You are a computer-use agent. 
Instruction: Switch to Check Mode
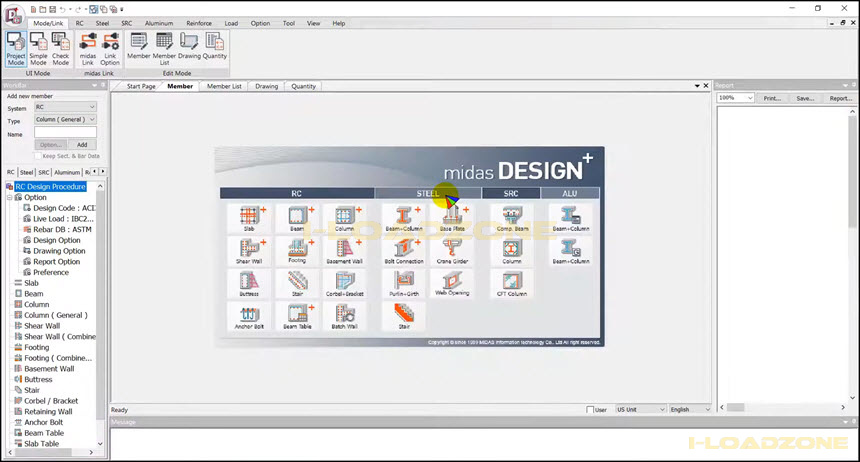[x=60, y=48]
